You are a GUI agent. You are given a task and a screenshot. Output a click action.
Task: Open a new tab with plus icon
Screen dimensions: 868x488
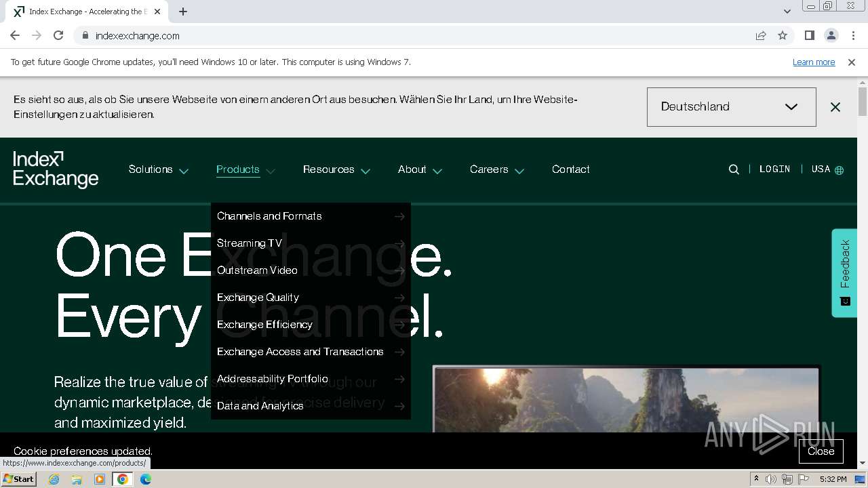click(183, 12)
